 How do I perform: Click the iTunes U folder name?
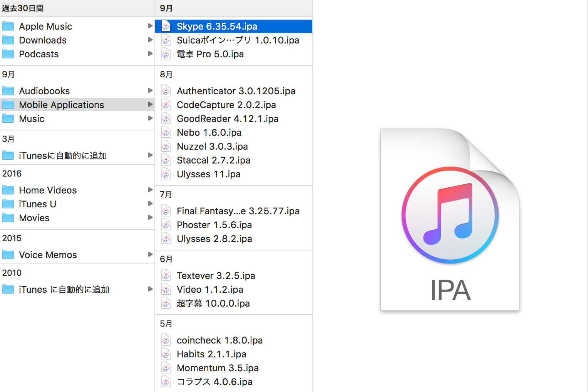pos(37,204)
